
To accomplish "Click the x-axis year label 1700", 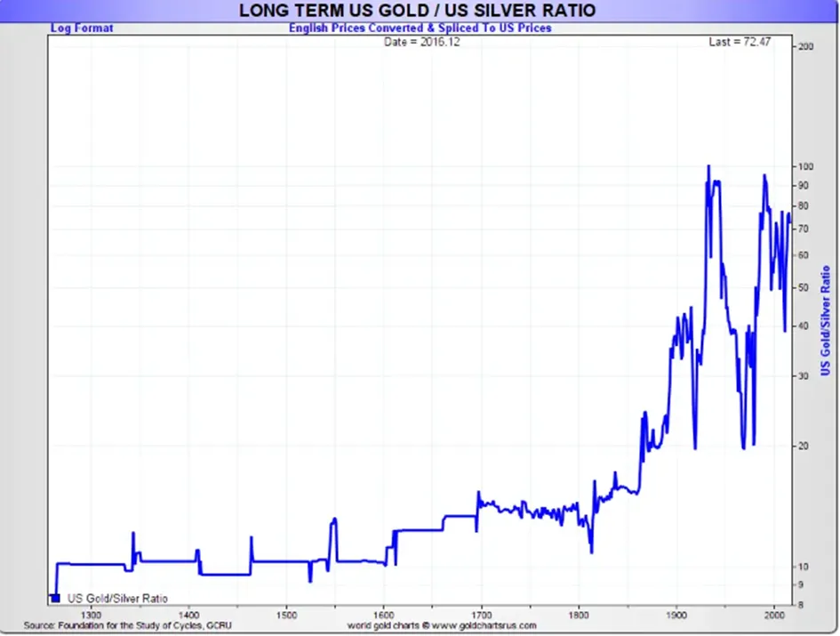I will click(482, 615).
